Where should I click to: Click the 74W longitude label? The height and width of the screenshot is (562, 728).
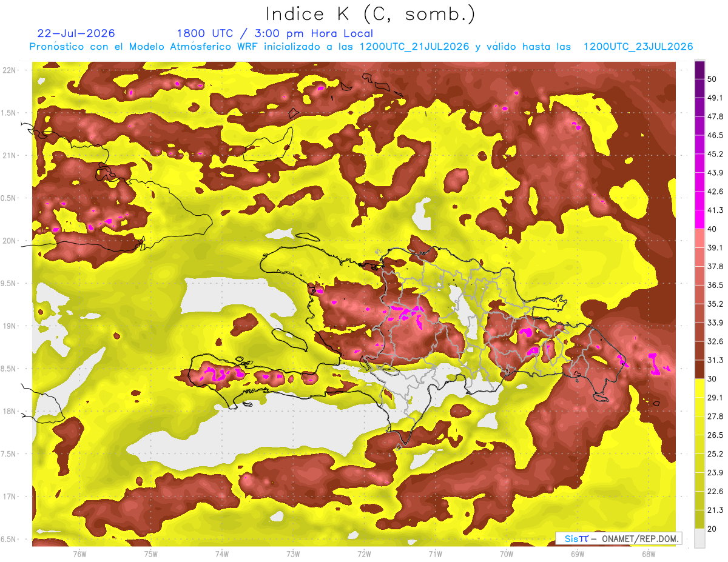(x=222, y=554)
